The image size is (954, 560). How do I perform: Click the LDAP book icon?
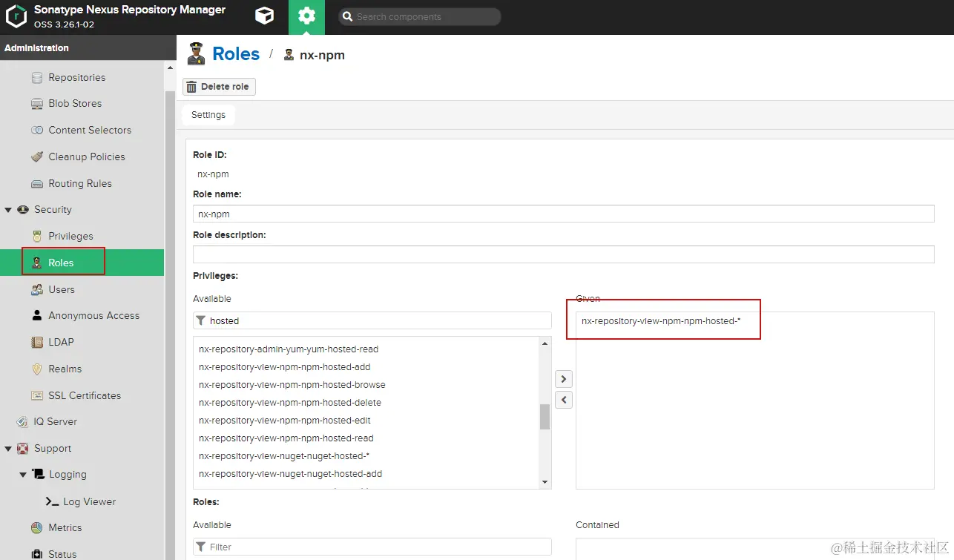pos(37,342)
